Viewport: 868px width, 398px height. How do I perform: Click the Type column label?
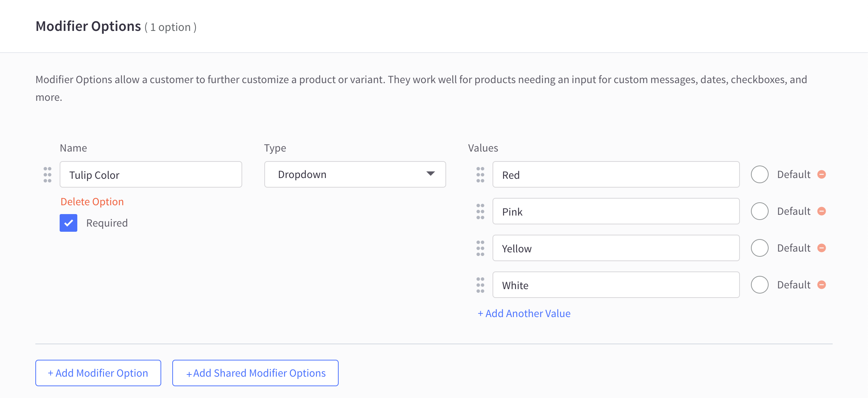click(275, 148)
